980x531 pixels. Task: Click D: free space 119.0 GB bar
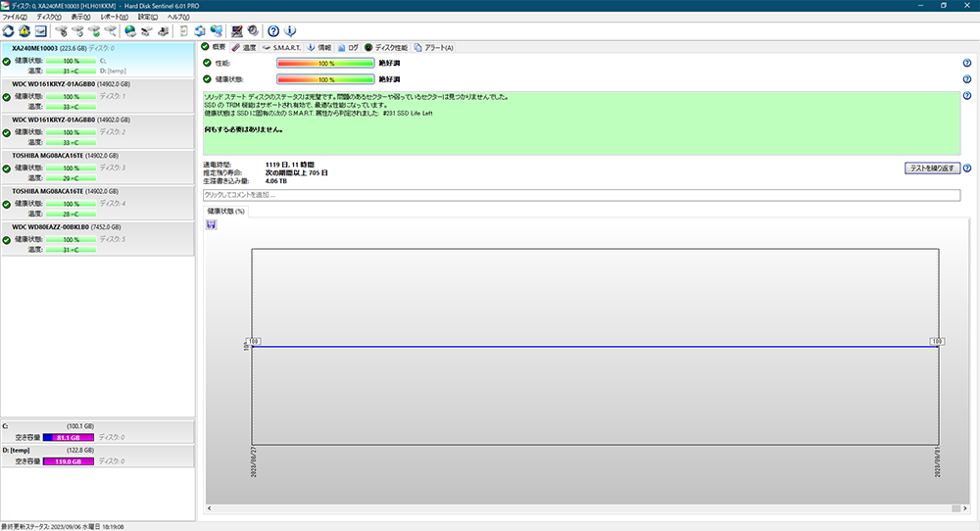pyautogui.click(x=69, y=461)
